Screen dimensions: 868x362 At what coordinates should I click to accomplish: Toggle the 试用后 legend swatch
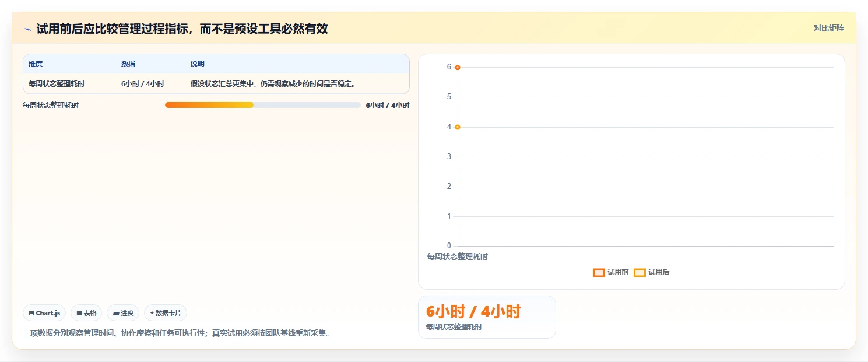pyautogui.click(x=639, y=272)
